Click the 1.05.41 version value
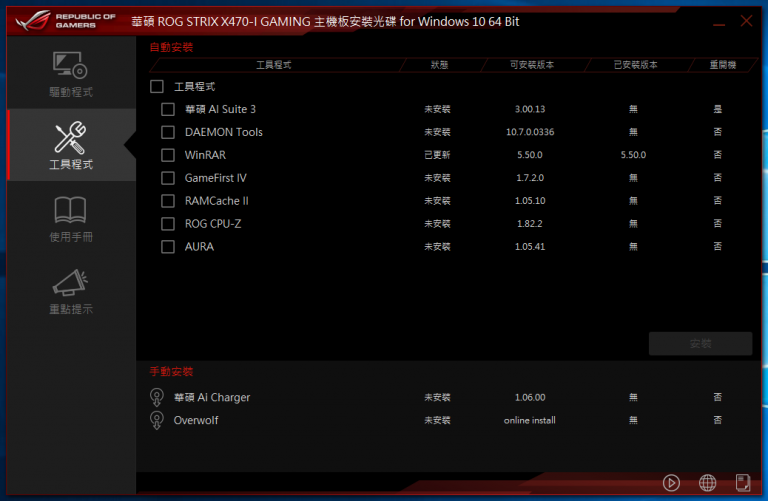The image size is (768, 501). [x=530, y=246]
